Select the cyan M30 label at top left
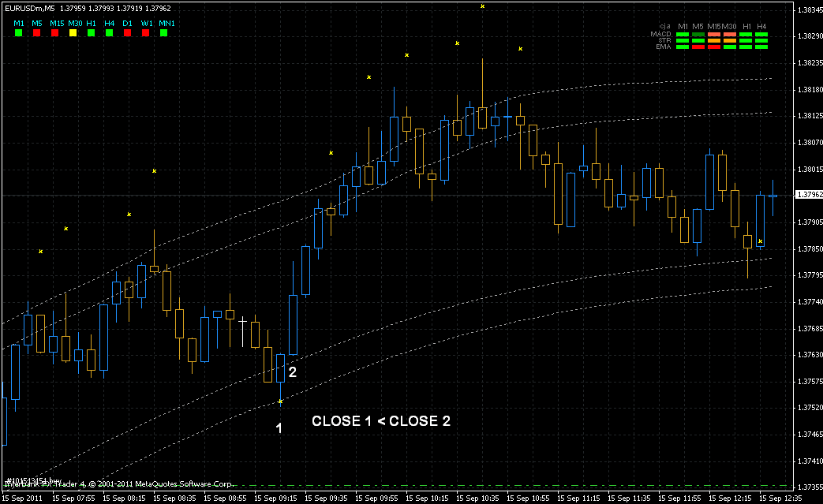This screenshot has height=504, width=823. click(x=75, y=24)
